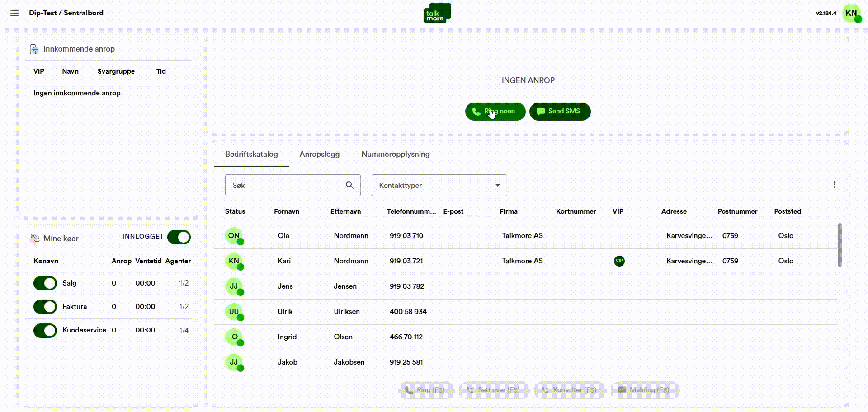
Task: Click the Sett over transfer icon
Action: click(x=470, y=390)
